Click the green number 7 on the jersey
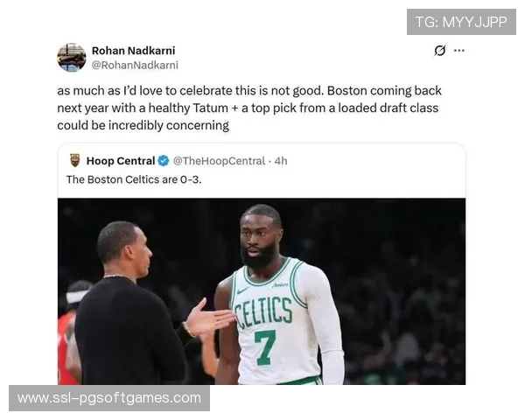 click(x=266, y=346)
